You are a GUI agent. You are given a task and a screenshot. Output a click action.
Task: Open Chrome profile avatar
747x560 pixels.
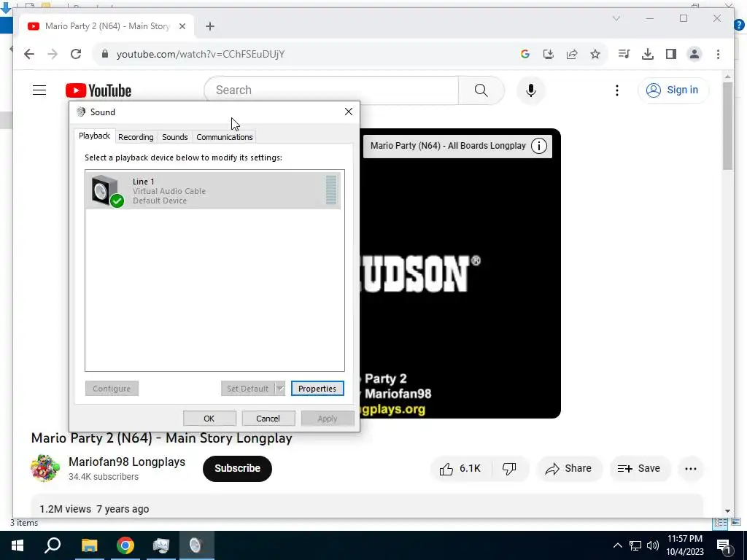click(694, 54)
